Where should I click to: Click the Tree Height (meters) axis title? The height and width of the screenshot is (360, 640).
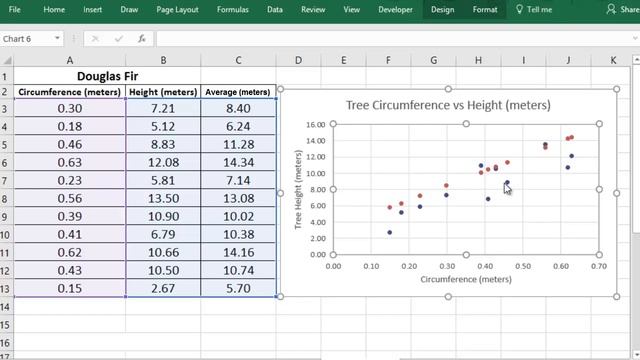(x=298, y=189)
